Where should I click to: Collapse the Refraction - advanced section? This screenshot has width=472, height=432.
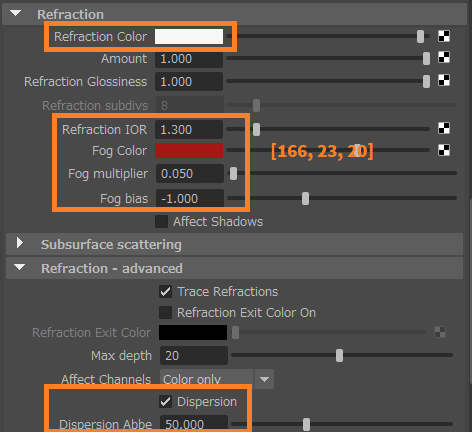20,267
